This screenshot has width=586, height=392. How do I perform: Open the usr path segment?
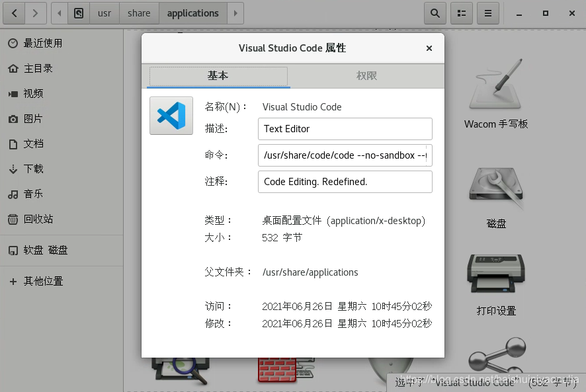click(x=105, y=13)
